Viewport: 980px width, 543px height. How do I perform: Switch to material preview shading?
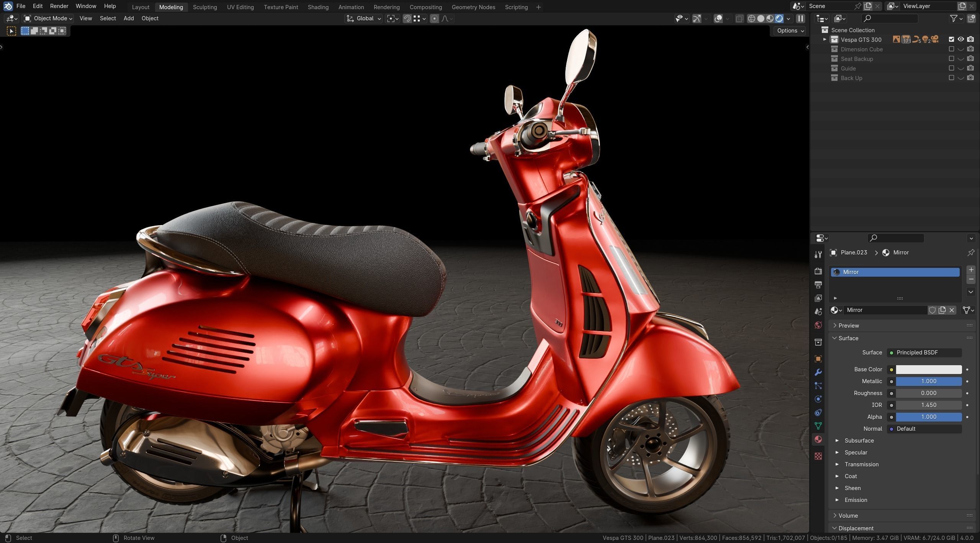click(x=770, y=18)
